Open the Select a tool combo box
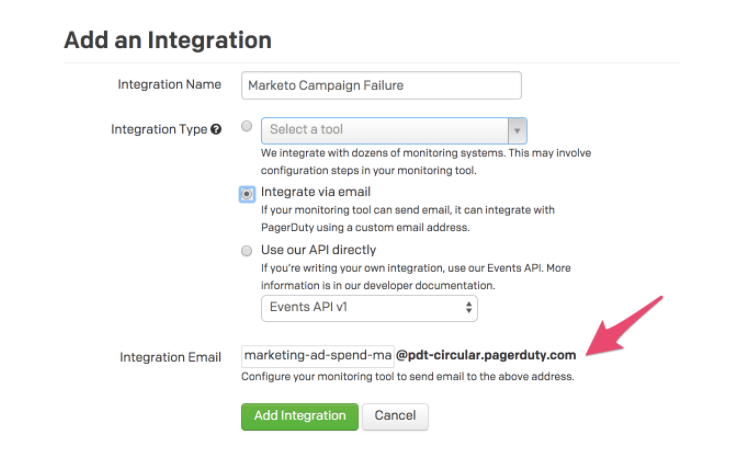This screenshot has height=476, width=740. (x=385, y=130)
